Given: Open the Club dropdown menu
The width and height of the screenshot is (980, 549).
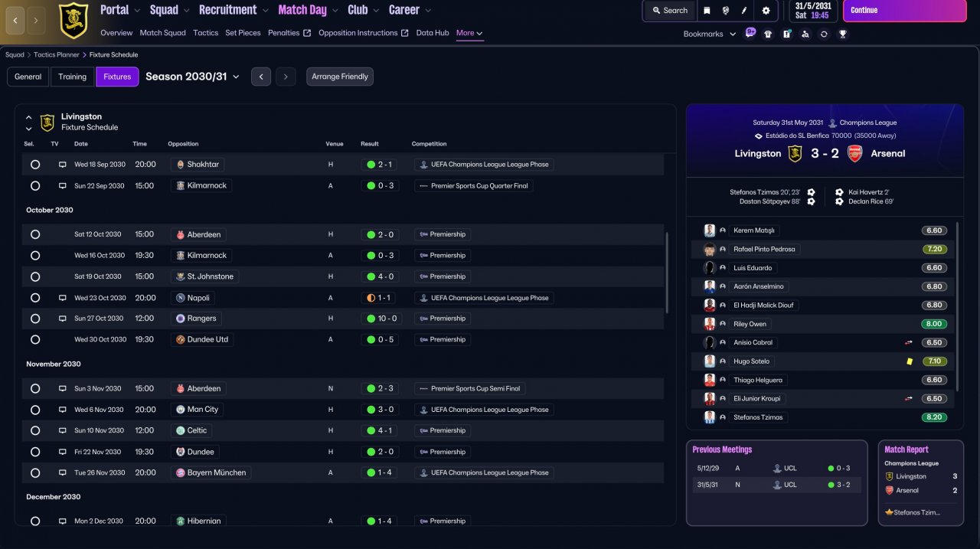Looking at the screenshot, I should pyautogui.click(x=363, y=10).
